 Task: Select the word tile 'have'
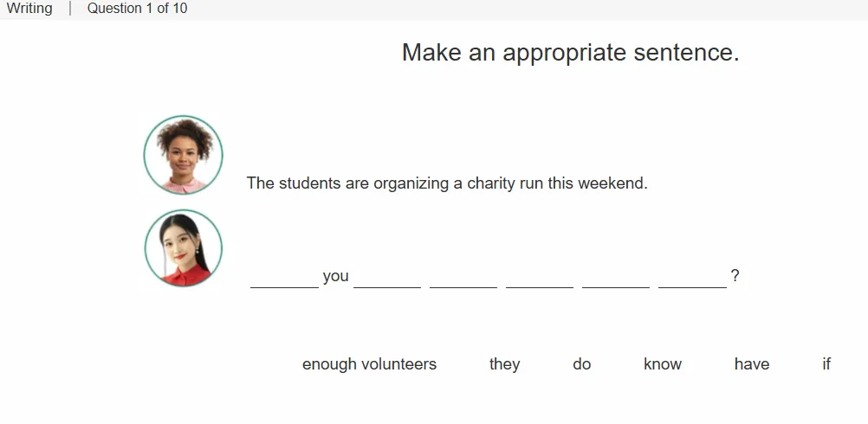tap(751, 363)
